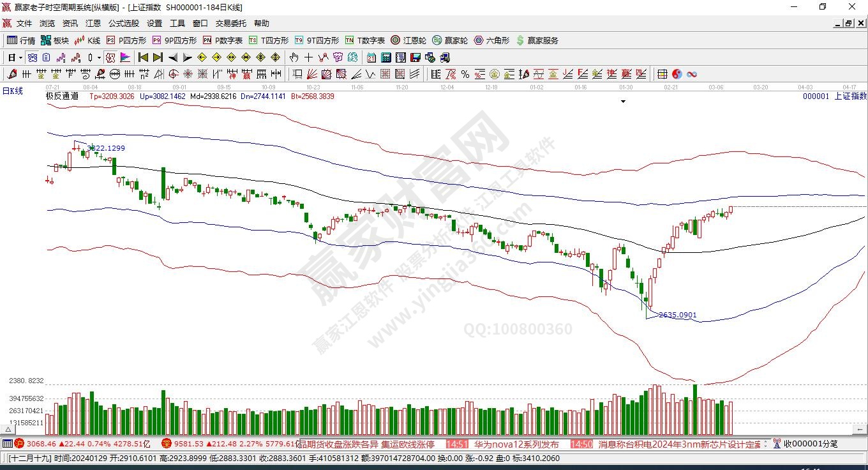Jump to first bar with skip-start icon

pos(143,57)
